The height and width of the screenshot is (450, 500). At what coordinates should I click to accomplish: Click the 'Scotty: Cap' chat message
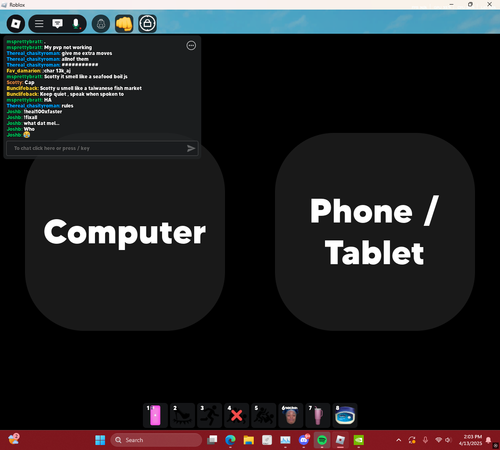pos(20,82)
